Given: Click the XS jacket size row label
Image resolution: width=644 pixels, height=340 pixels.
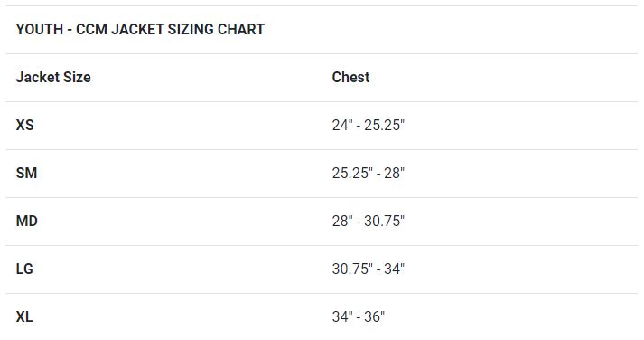Looking at the screenshot, I should point(24,125).
